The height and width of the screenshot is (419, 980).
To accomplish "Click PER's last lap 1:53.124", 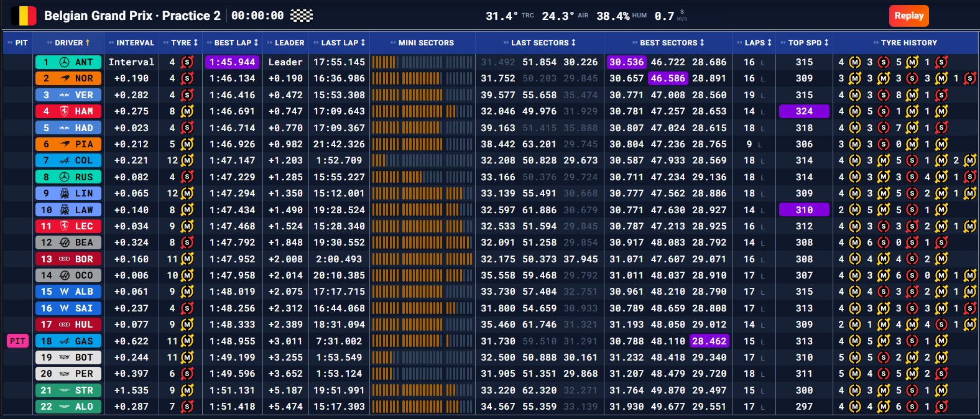I will [x=339, y=374].
